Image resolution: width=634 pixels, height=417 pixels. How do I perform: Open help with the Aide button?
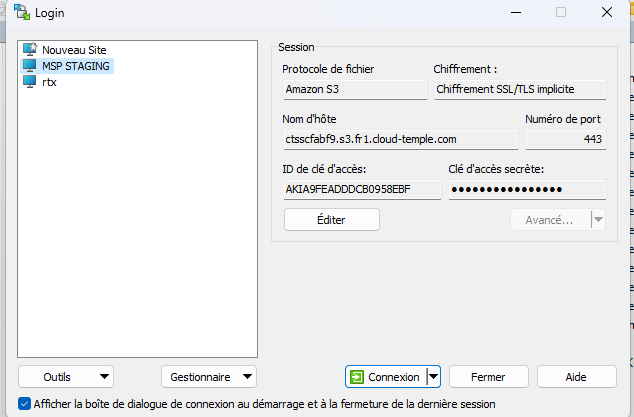pyautogui.click(x=576, y=377)
